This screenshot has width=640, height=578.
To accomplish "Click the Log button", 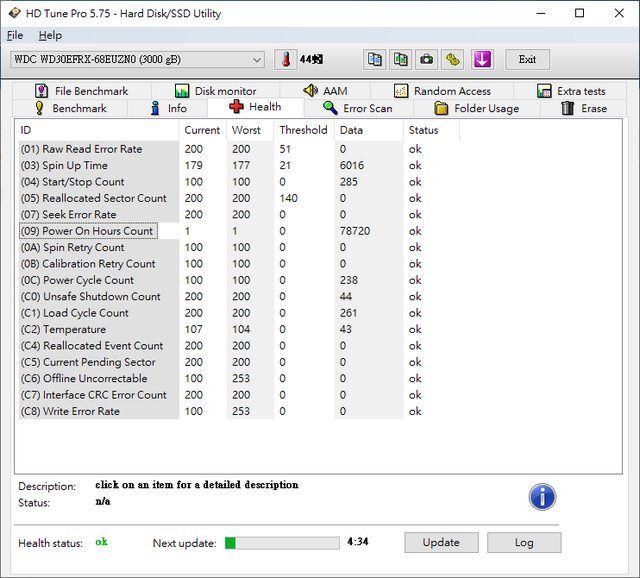I will [524, 542].
